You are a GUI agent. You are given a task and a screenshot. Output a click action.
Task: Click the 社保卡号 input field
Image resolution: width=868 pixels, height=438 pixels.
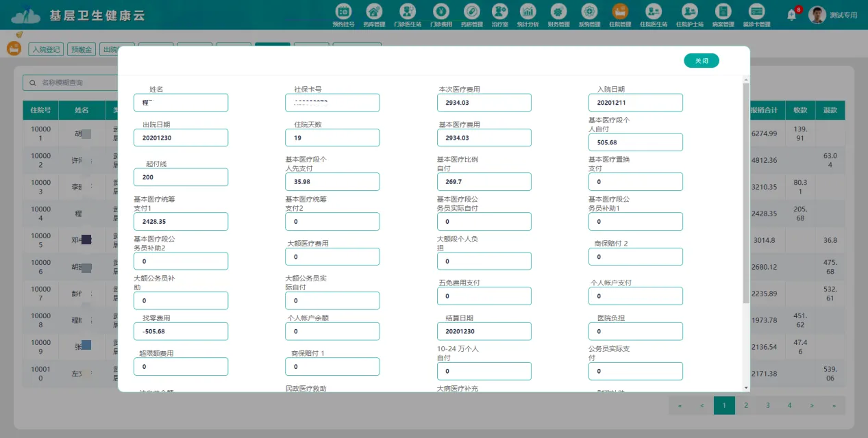[332, 103]
